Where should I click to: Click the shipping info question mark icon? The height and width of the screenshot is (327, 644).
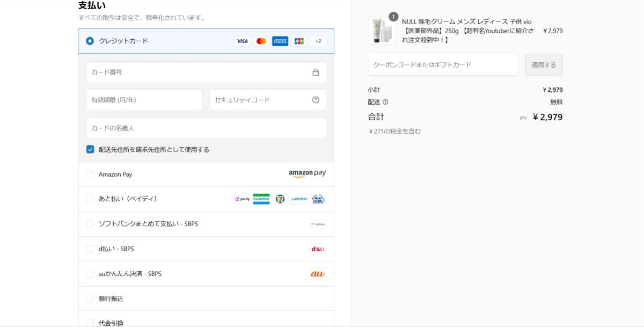click(385, 102)
